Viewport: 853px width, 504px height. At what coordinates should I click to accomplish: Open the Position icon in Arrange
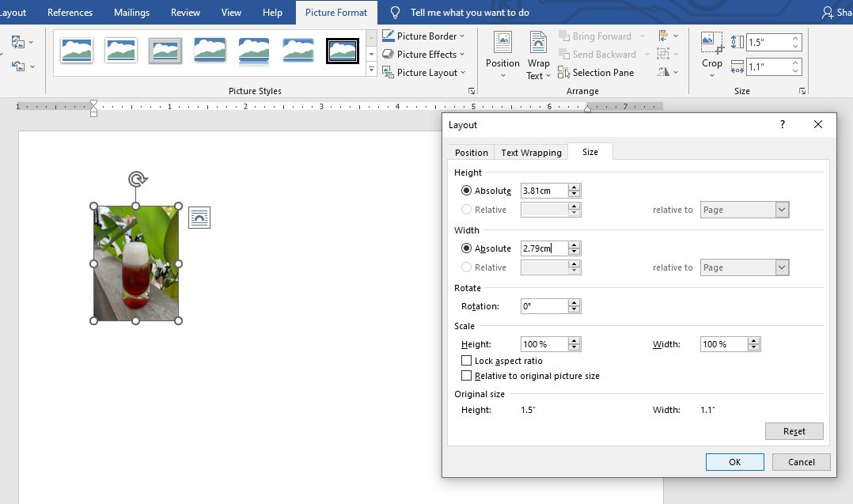click(502, 43)
